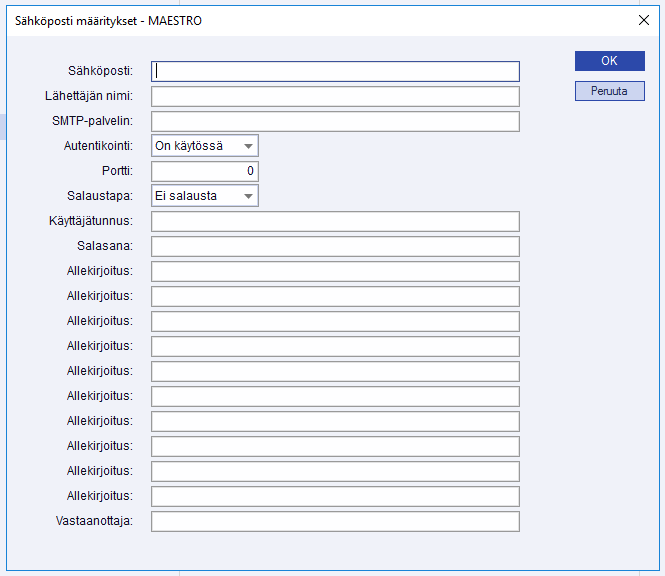Select the Portti number field
The image size is (665, 576).
(205, 171)
